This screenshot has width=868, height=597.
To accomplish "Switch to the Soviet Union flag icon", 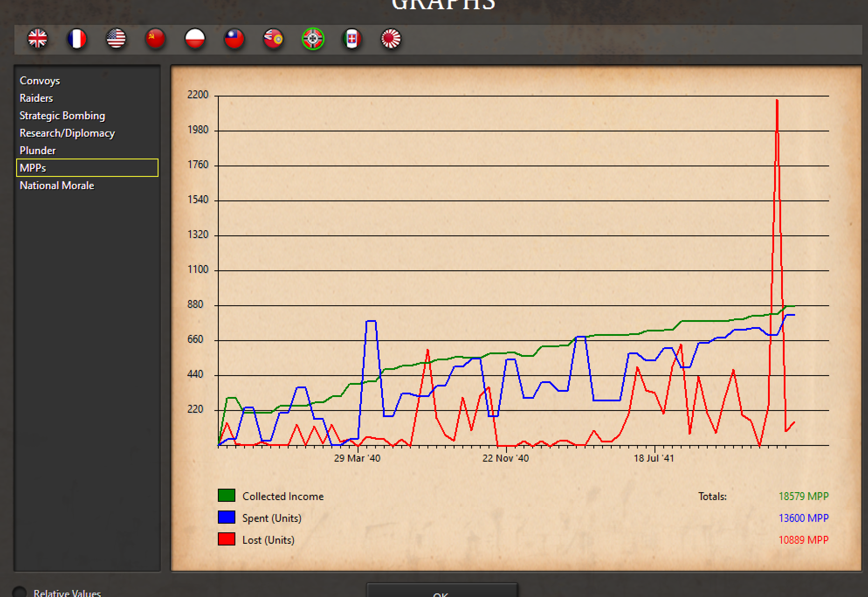I will click(x=155, y=39).
